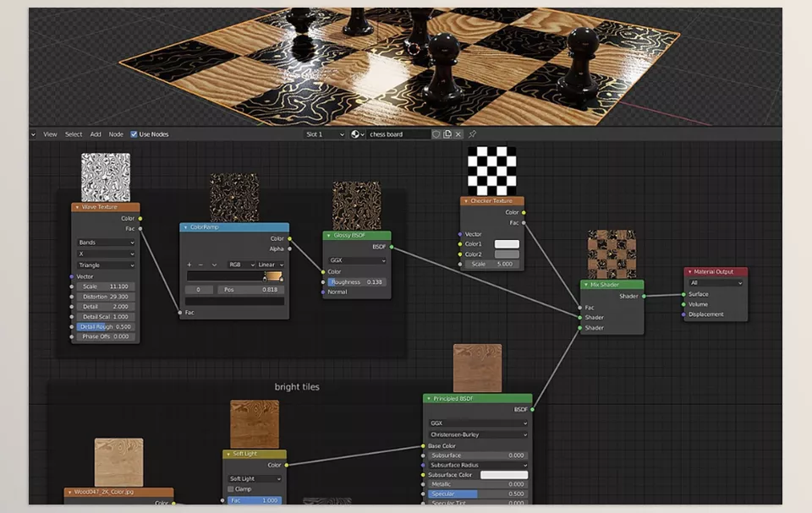Click the Subsurface Color white swatch
The width and height of the screenshot is (812, 513).
[x=504, y=475]
